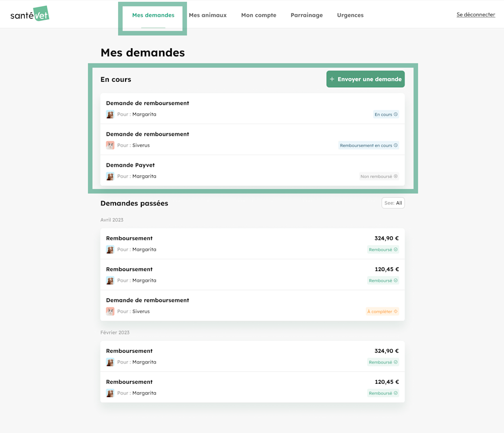Click the Remboursé badge under Avril 324,90 €
504x433 pixels.
click(x=383, y=250)
